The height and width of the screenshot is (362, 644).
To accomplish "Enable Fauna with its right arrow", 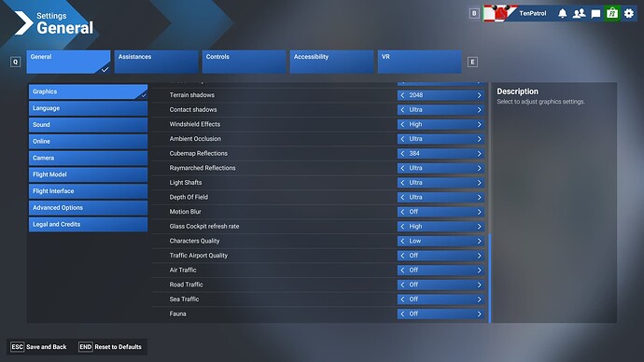I will click(x=479, y=314).
